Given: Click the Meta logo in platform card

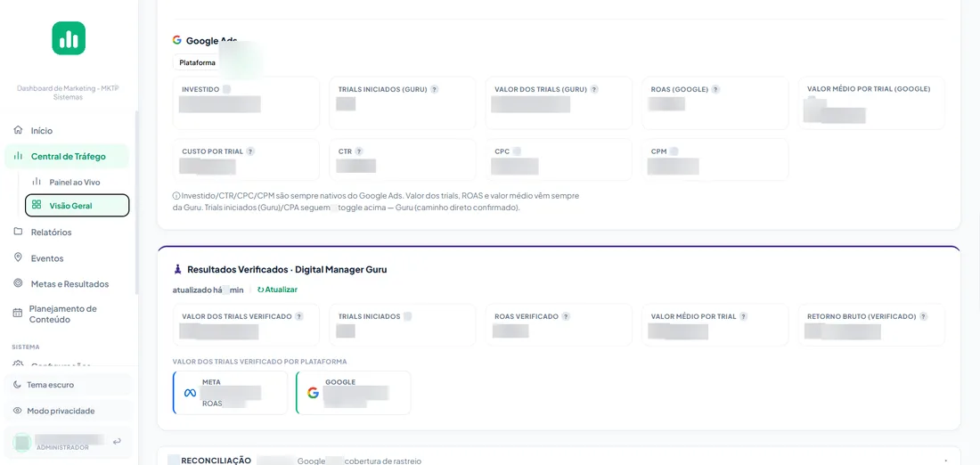Looking at the screenshot, I should coord(190,393).
